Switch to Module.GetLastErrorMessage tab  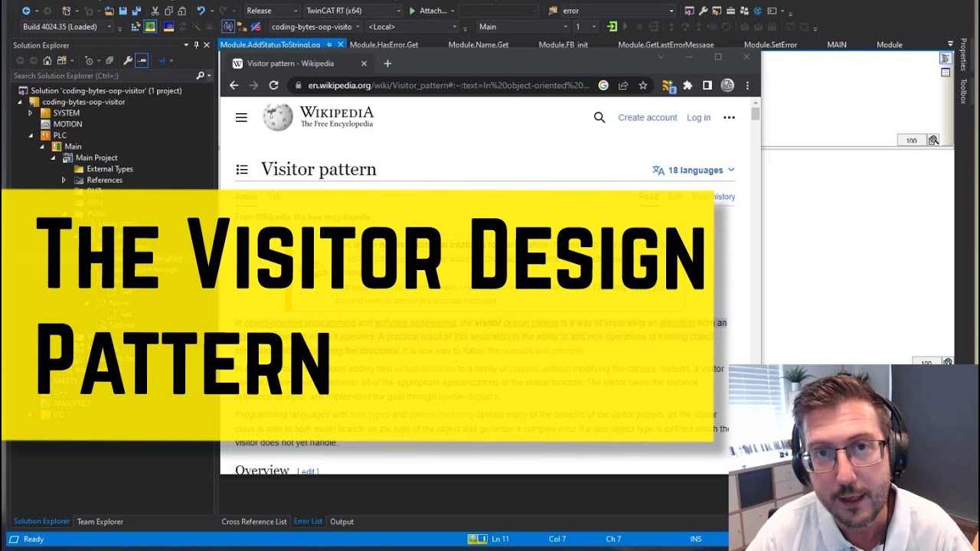point(666,44)
